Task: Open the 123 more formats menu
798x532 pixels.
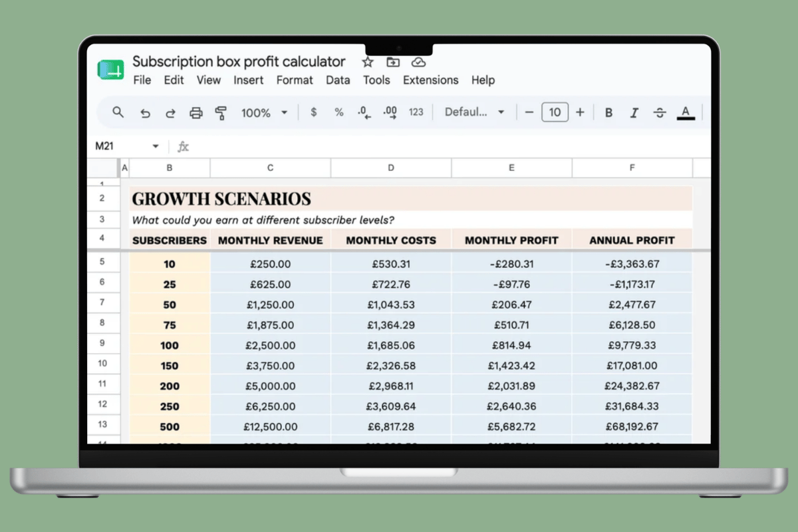Action: 416,112
